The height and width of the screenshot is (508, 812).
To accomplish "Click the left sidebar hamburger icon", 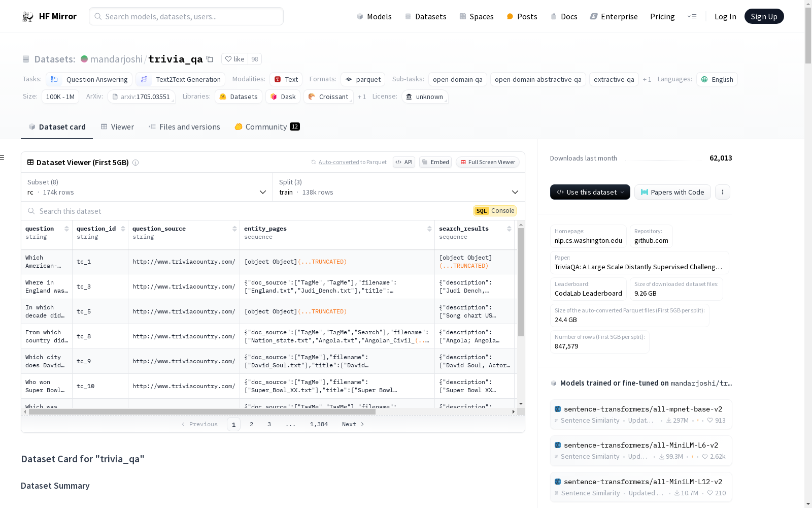I will [3, 157].
